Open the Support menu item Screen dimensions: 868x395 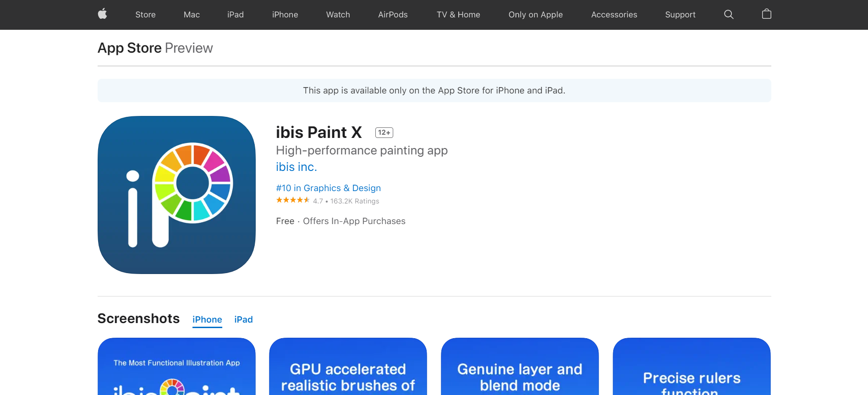coord(680,15)
